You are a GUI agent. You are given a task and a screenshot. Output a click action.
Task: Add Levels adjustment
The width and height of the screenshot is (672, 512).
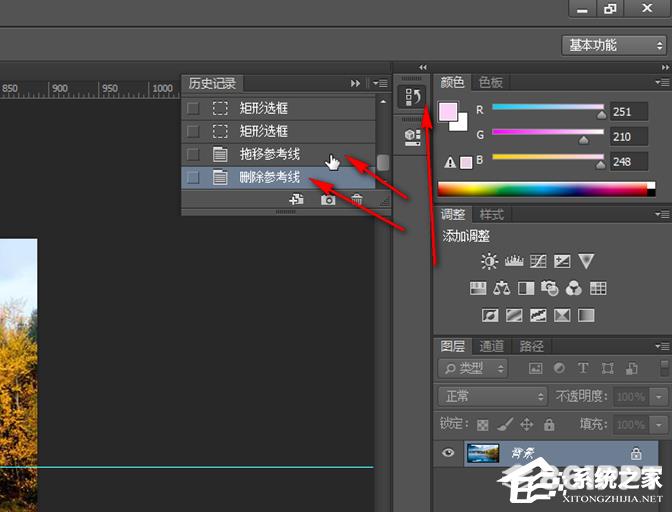point(514,261)
